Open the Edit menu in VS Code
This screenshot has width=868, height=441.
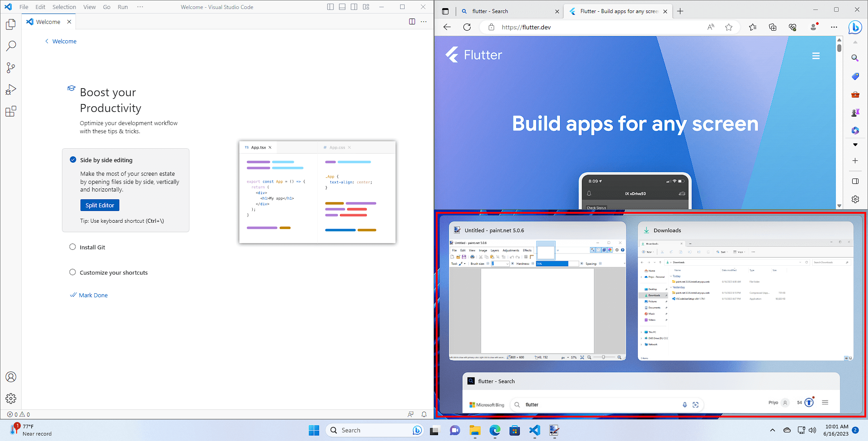click(x=40, y=7)
